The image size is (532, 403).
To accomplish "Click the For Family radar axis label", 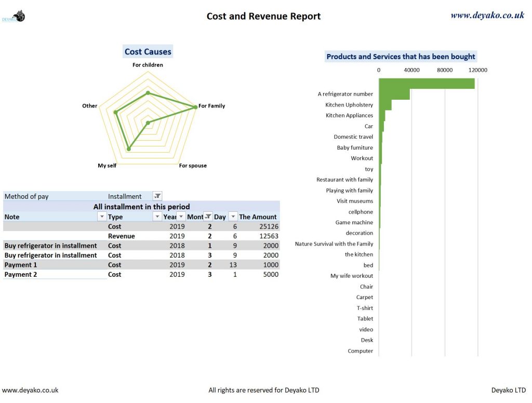I will [211, 105].
